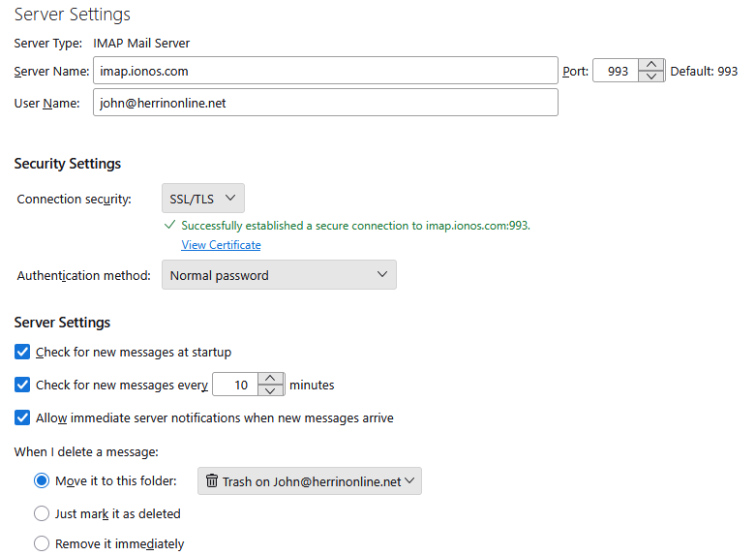Toggle Check for new messages at startup
Viewport: 756px width, 556px height.
point(23,352)
